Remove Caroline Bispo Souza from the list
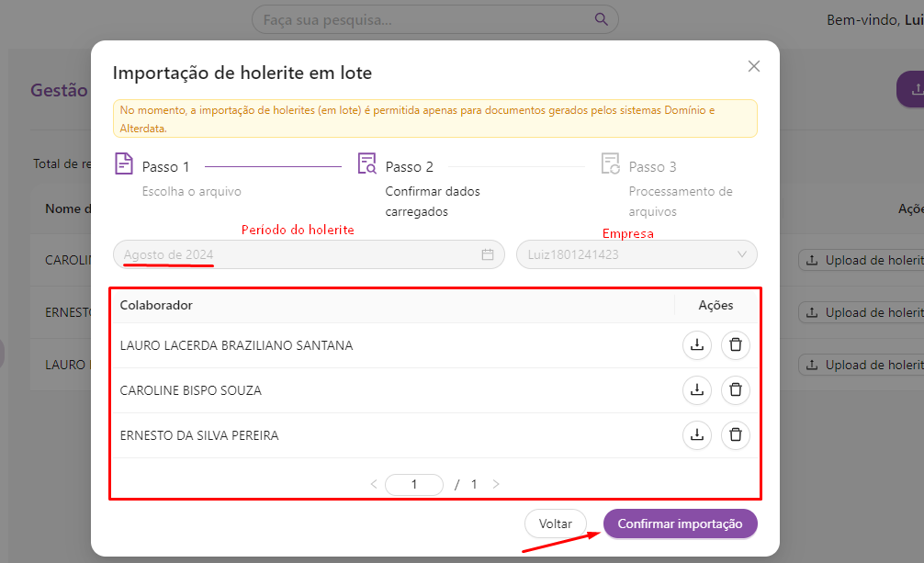The image size is (924, 563). tap(735, 390)
